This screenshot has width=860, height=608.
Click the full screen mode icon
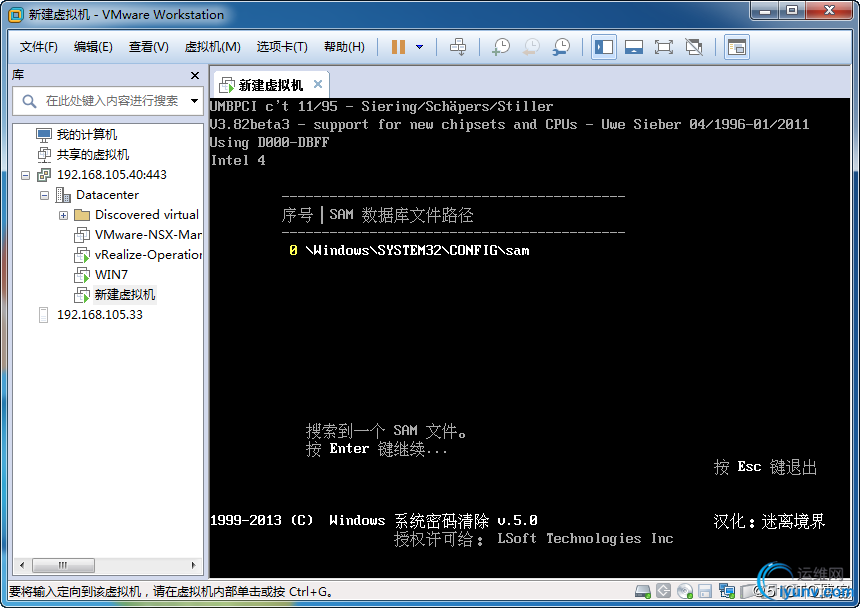[x=664, y=47]
